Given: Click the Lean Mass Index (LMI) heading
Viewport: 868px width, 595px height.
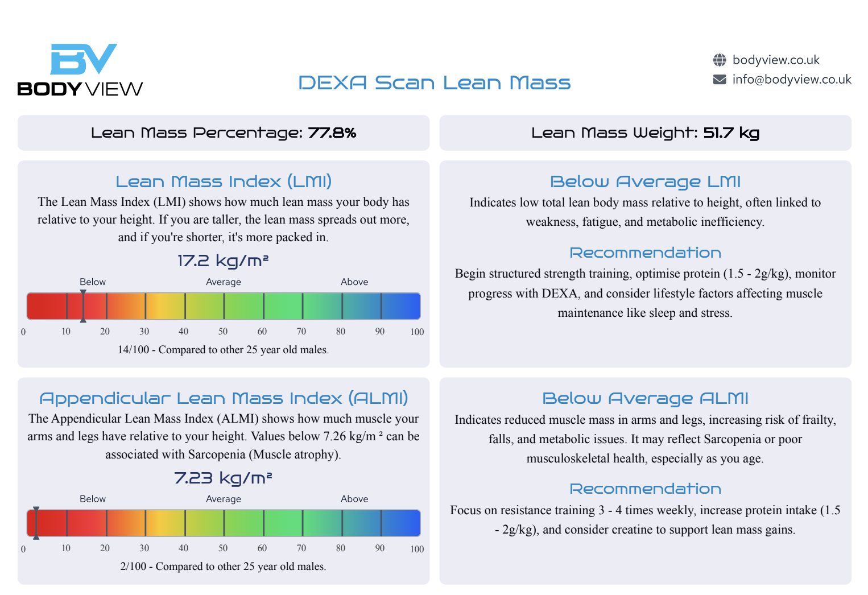Looking at the screenshot, I should (x=224, y=181).
